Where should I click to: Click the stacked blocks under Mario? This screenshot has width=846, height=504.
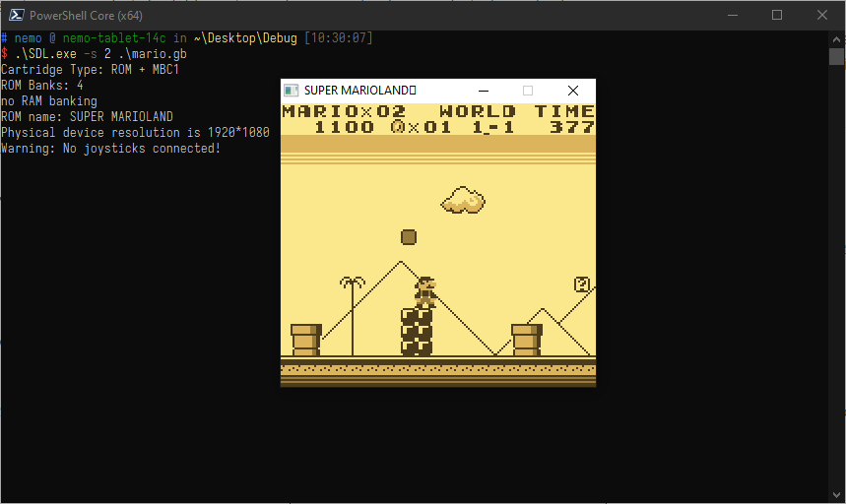[x=417, y=332]
